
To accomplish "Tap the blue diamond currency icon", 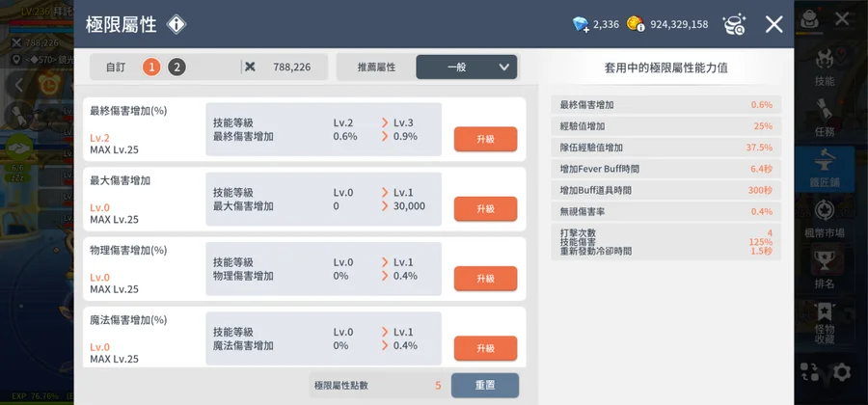I will [581, 24].
